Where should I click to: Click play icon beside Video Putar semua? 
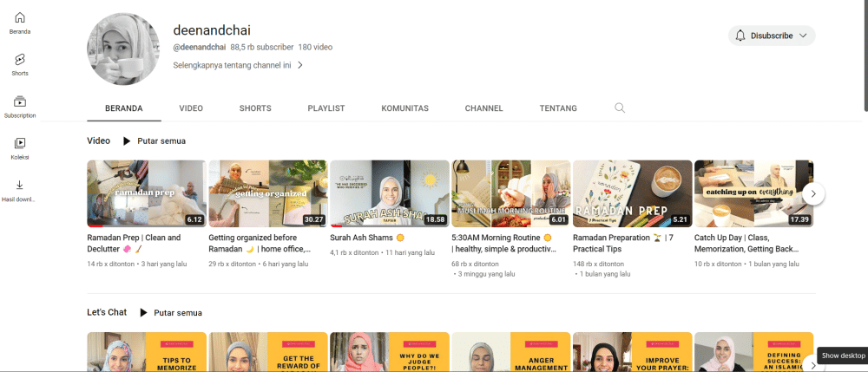point(127,140)
